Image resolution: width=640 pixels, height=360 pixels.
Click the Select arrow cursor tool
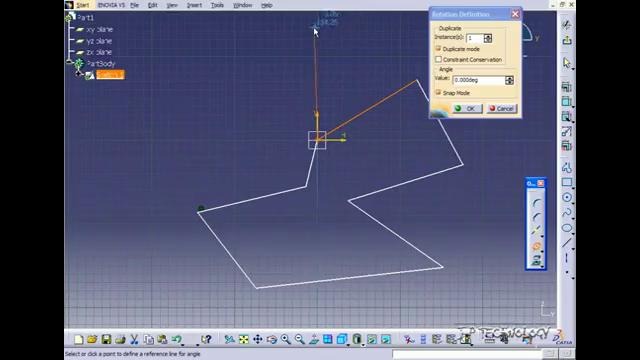(x=567, y=62)
